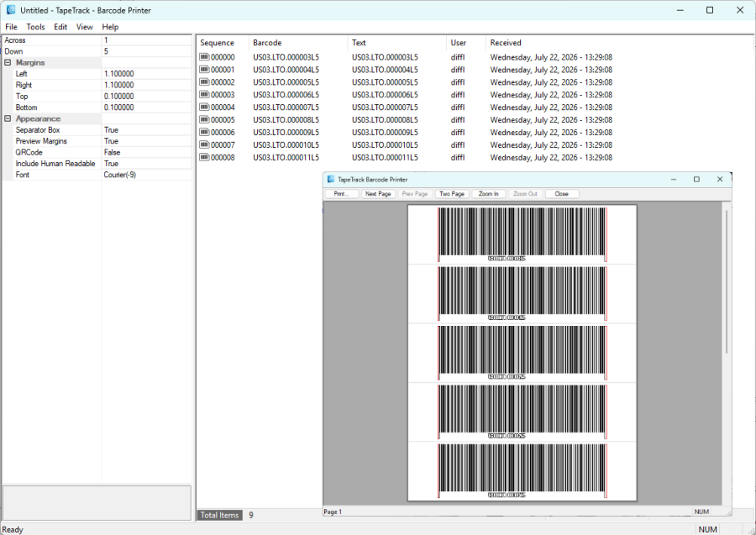Zoom In on the barcode preview
The image size is (756, 535).
[488, 194]
